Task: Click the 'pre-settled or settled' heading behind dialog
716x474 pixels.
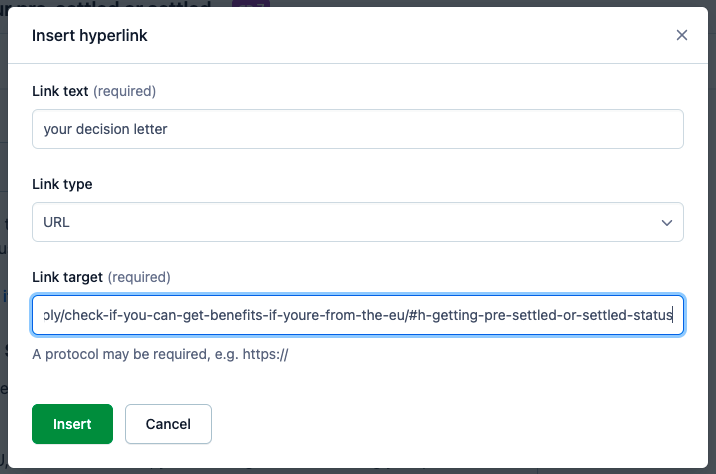Action: (x=150, y=5)
